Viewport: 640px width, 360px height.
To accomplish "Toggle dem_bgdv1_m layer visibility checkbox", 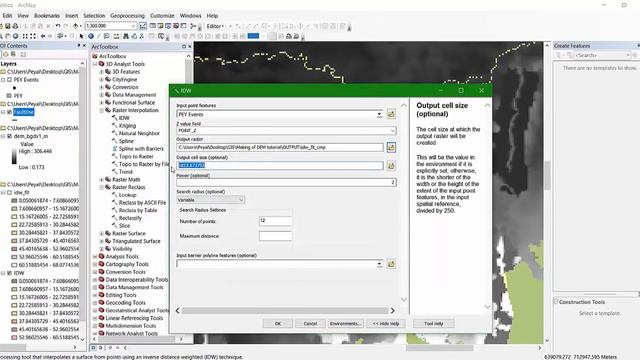I will pyautogui.click(x=9, y=136).
